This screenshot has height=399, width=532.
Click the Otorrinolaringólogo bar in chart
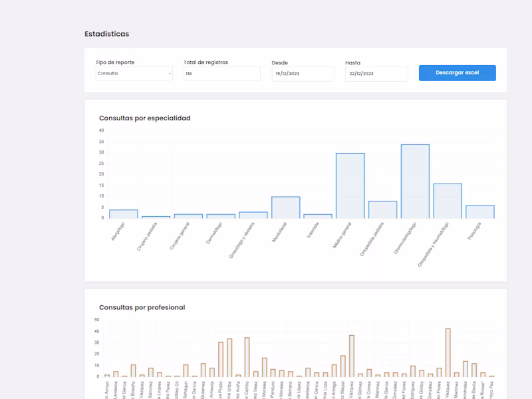(415, 182)
